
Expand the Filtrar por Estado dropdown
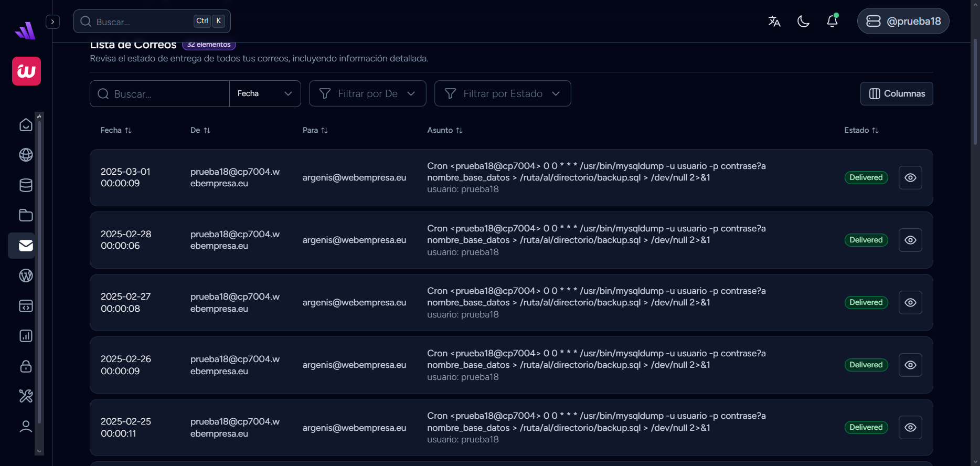502,94
